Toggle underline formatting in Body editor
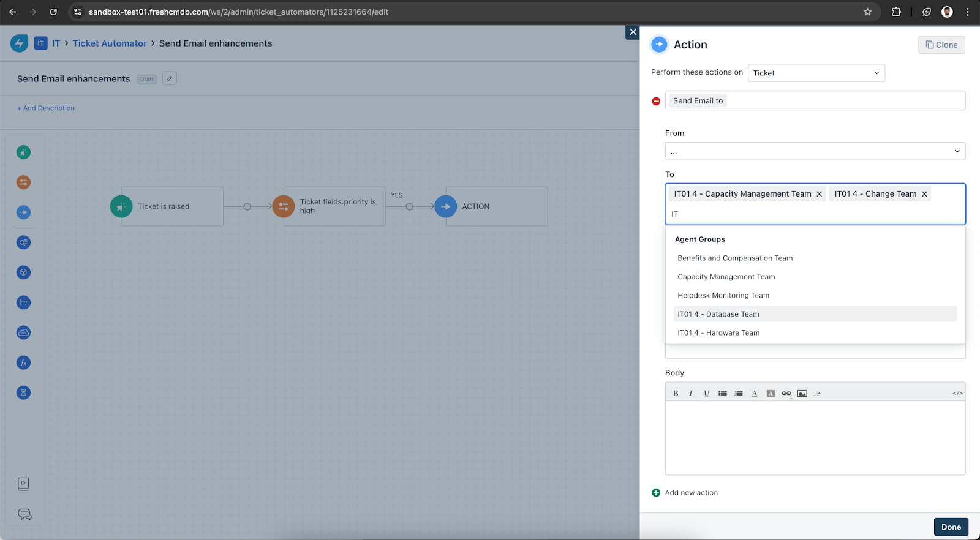980x540 pixels. point(706,393)
